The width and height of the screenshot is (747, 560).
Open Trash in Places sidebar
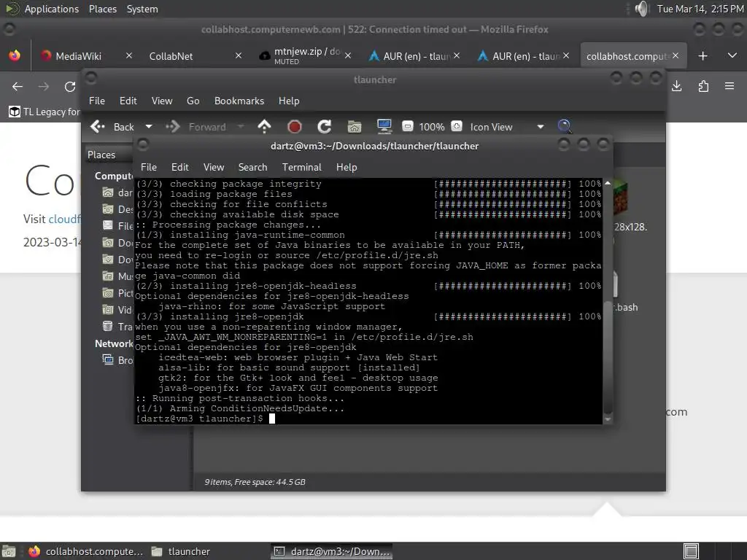(117, 326)
